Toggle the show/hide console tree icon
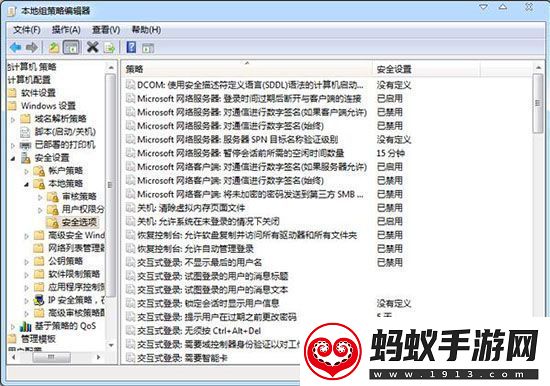This screenshot has width=550, height=386. click(x=72, y=47)
